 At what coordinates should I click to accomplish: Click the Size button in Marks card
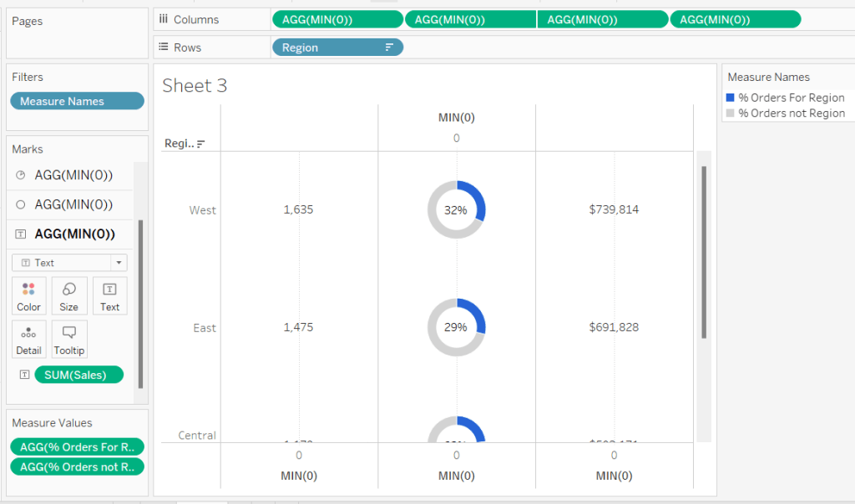coord(69,295)
